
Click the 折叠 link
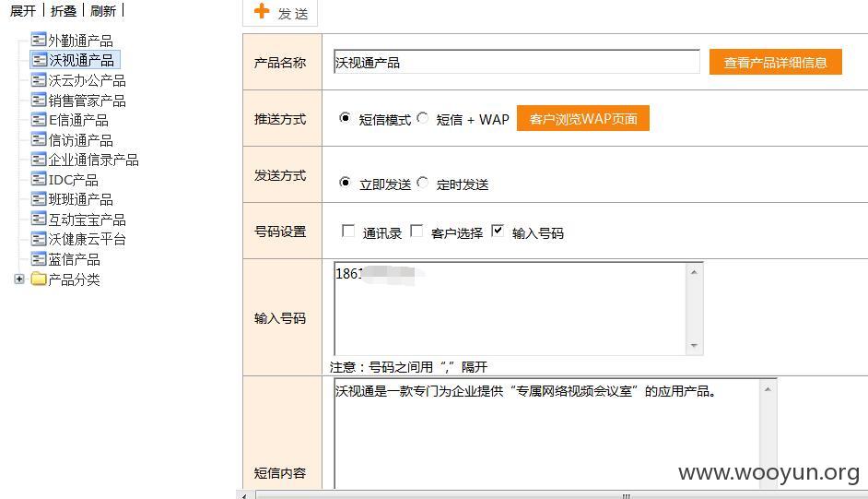(x=63, y=10)
